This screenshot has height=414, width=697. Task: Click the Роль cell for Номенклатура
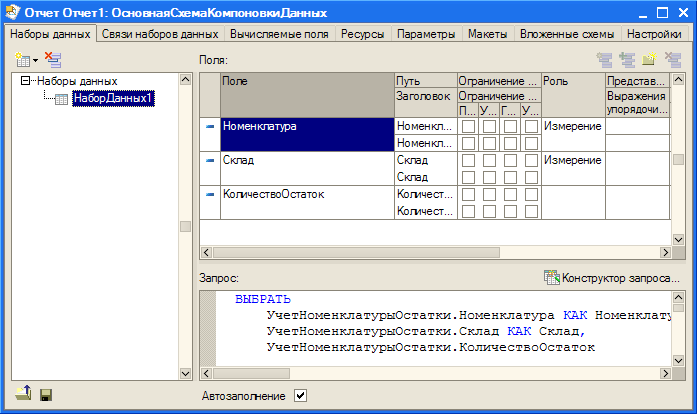pyautogui.click(x=572, y=127)
